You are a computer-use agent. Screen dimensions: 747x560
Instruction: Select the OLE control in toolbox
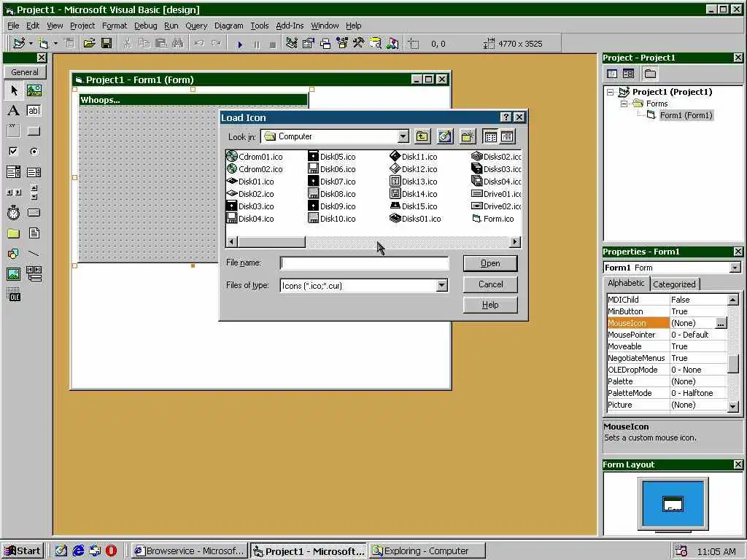click(x=14, y=295)
